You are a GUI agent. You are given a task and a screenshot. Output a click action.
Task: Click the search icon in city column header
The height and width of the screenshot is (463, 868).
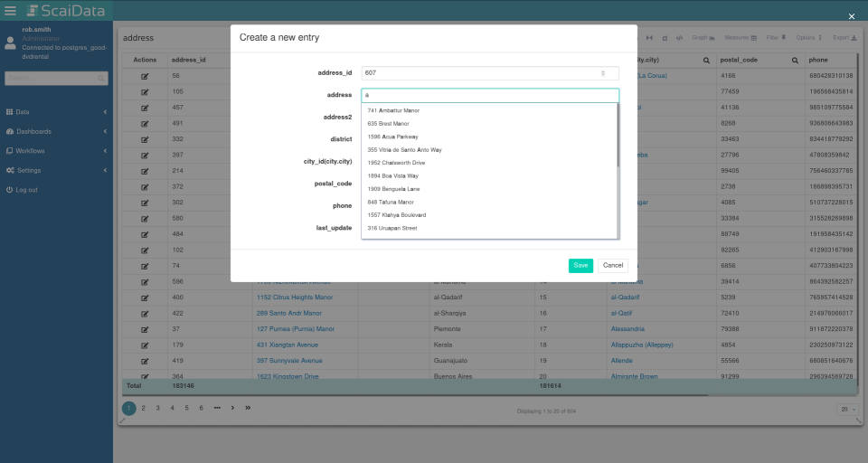tap(706, 61)
